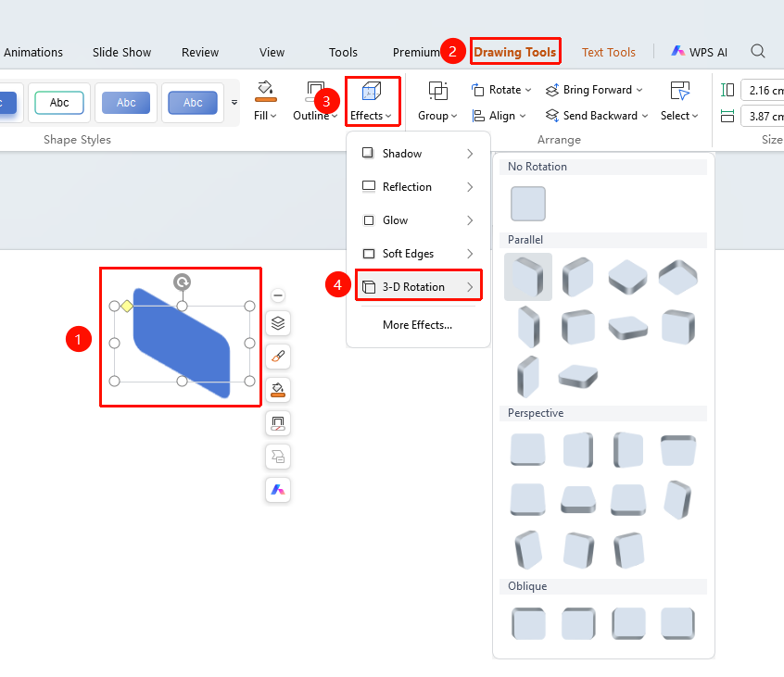Choose first Perspective rotation preset

[528, 450]
